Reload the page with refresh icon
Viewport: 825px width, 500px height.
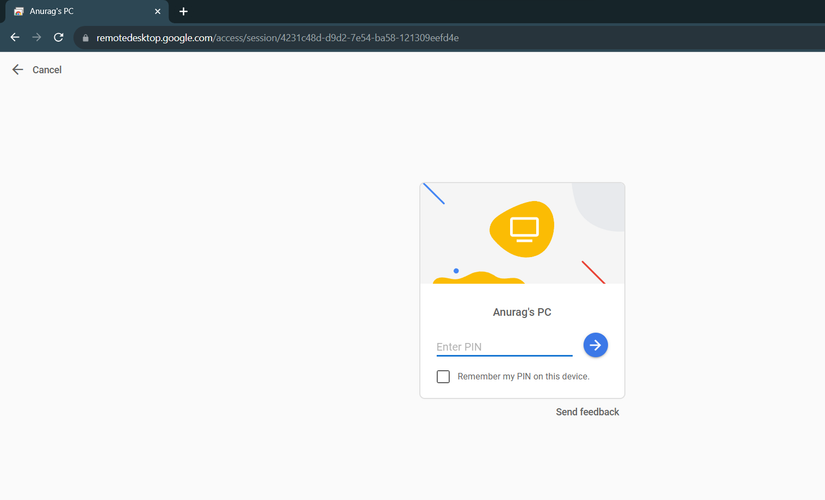(x=58, y=37)
